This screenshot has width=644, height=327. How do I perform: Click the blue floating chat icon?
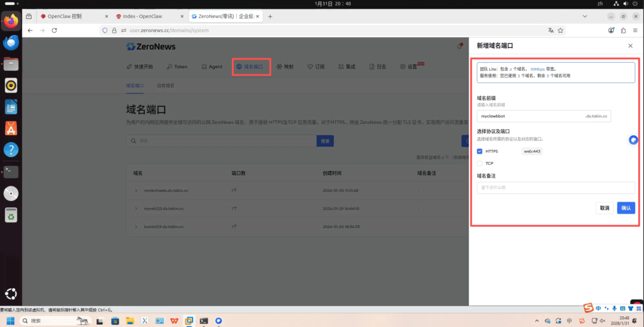(x=633, y=140)
